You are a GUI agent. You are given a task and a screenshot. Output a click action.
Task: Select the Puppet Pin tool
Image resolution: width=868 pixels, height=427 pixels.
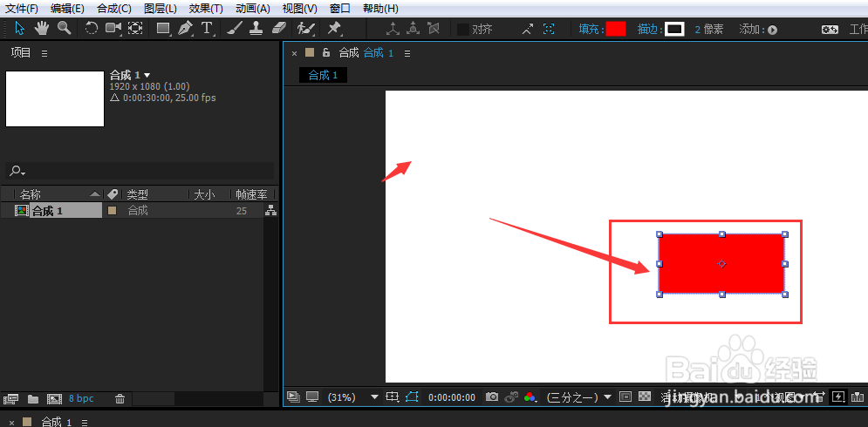(334, 28)
